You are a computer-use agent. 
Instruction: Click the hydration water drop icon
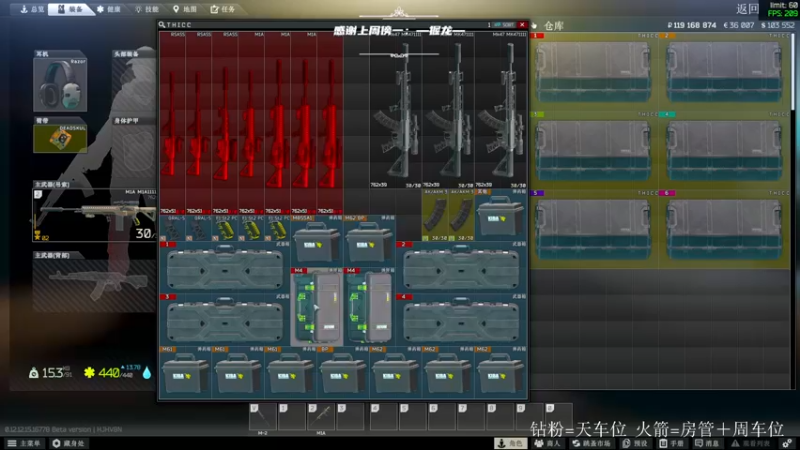click(147, 373)
